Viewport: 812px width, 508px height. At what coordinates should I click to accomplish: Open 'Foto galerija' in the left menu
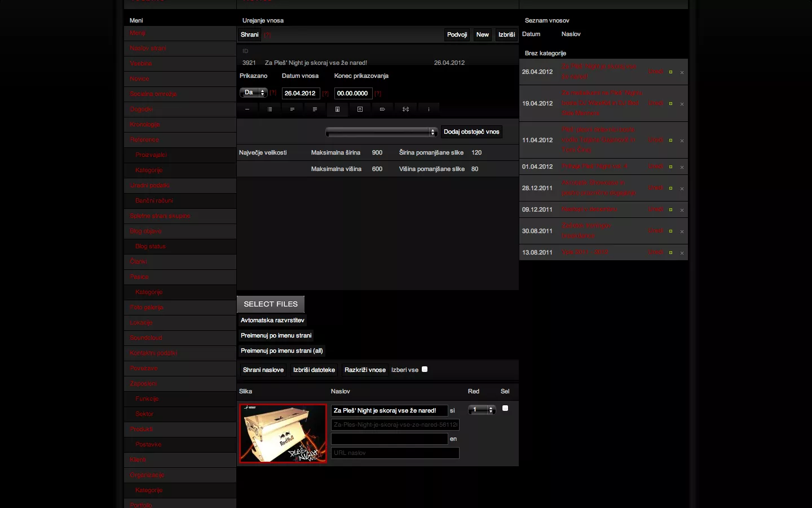(147, 308)
